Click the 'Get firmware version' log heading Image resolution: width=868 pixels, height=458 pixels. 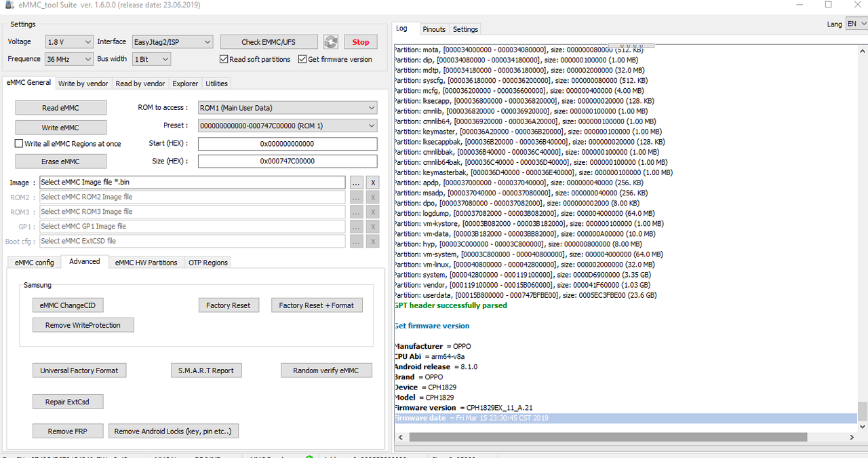pyautogui.click(x=431, y=326)
